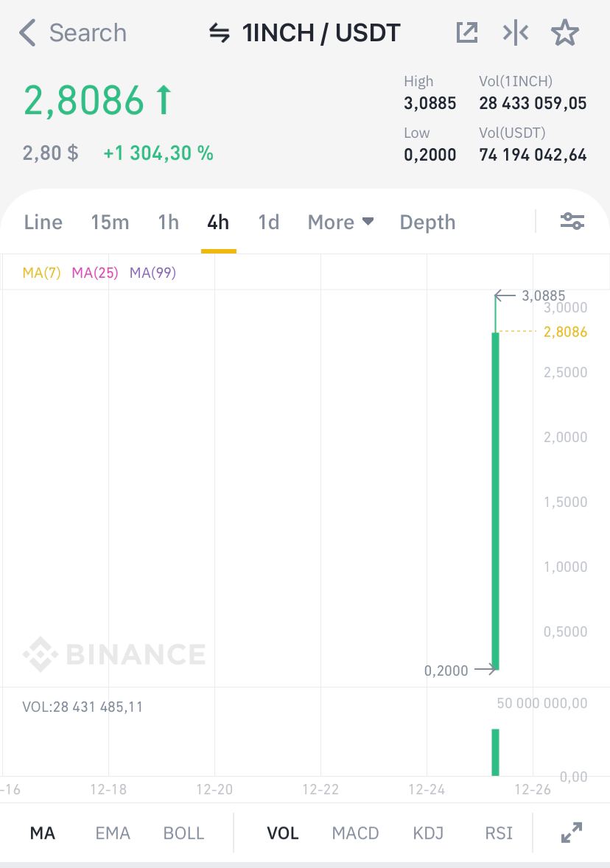Tap the 50 000 000,00 volume axis label
The image size is (610, 868).
[542, 703]
